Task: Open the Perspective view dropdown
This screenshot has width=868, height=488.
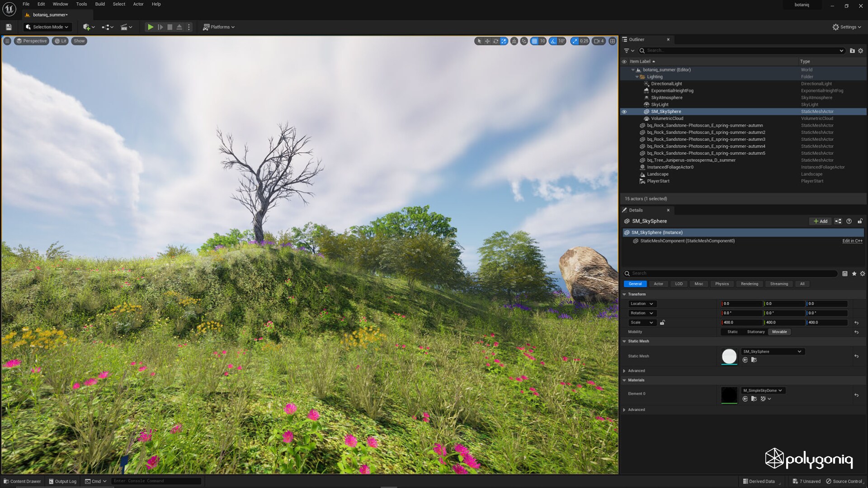Action: pos(31,41)
